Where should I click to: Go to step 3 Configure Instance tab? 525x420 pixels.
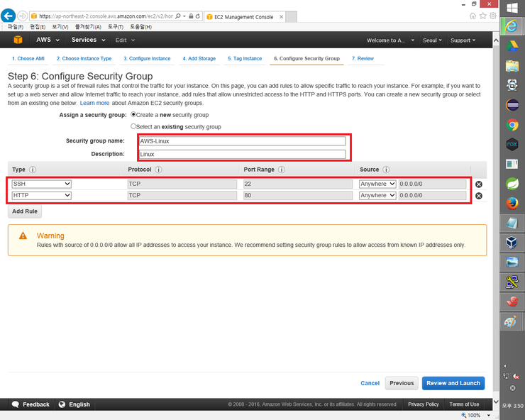pyautogui.click(x=147, y=59)
